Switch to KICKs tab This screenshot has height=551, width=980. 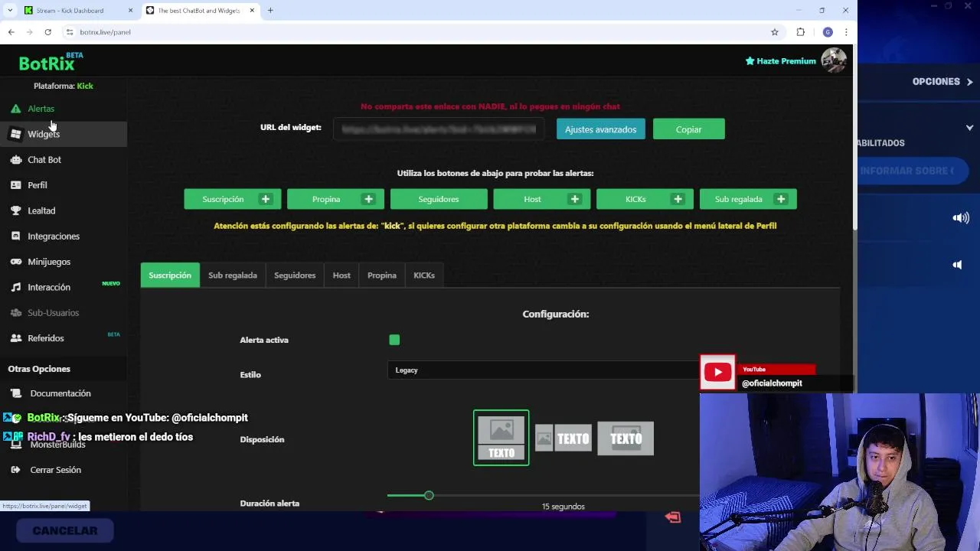pyautogui.click(x=424, y=275)
